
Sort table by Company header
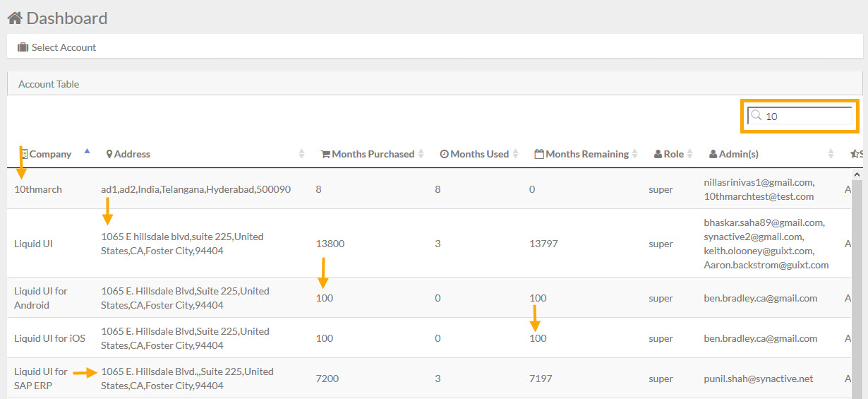coord(50,154)
